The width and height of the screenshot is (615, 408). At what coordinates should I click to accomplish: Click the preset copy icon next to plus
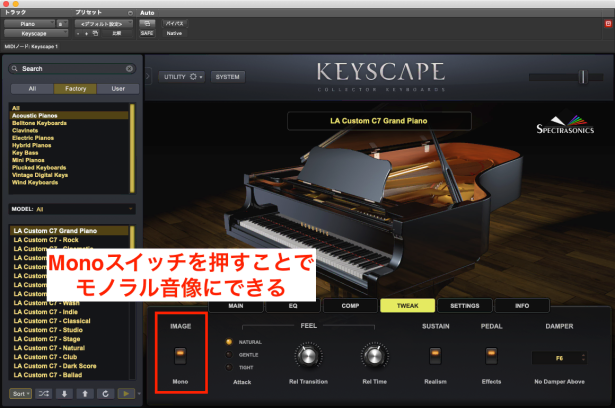(x=95, y=33)
